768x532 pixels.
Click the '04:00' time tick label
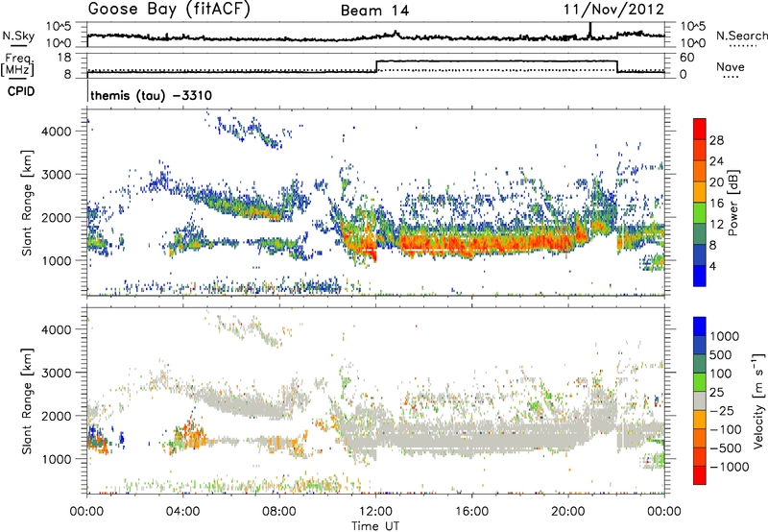click(x=183, y=512)
